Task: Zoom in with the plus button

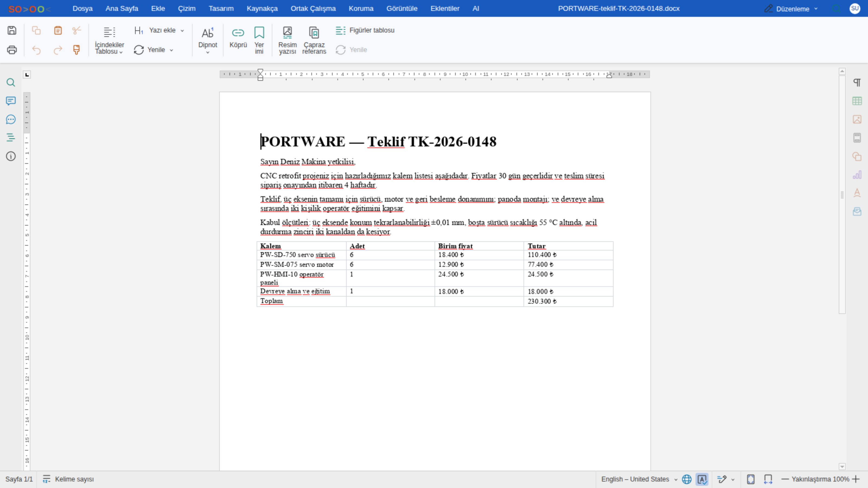Action: coord(856,479)
